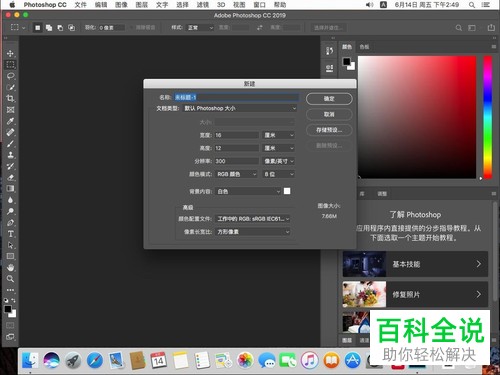Confirm with the 确定 button
500x375 pixels.
pyautogui.click(x=329, y=99)
